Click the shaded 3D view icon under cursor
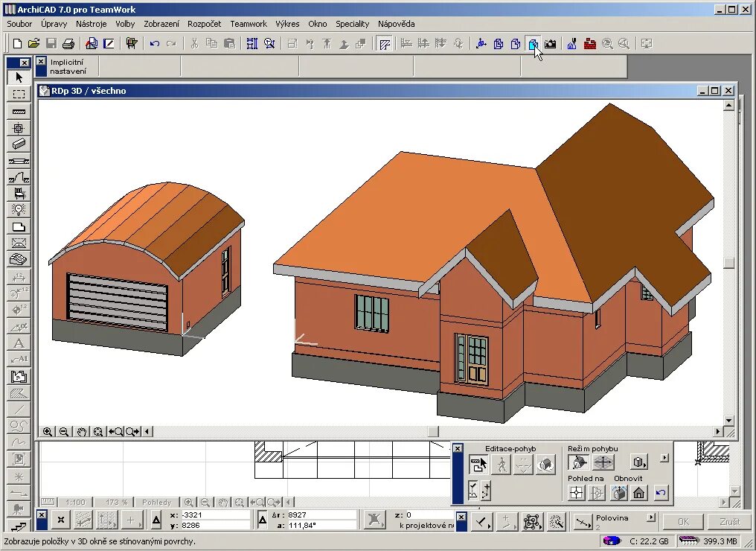The image size is (756, 551). [532, 45]
